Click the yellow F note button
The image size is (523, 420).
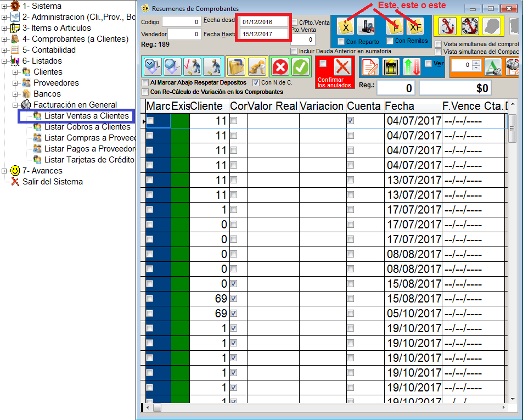coord(395,27)
